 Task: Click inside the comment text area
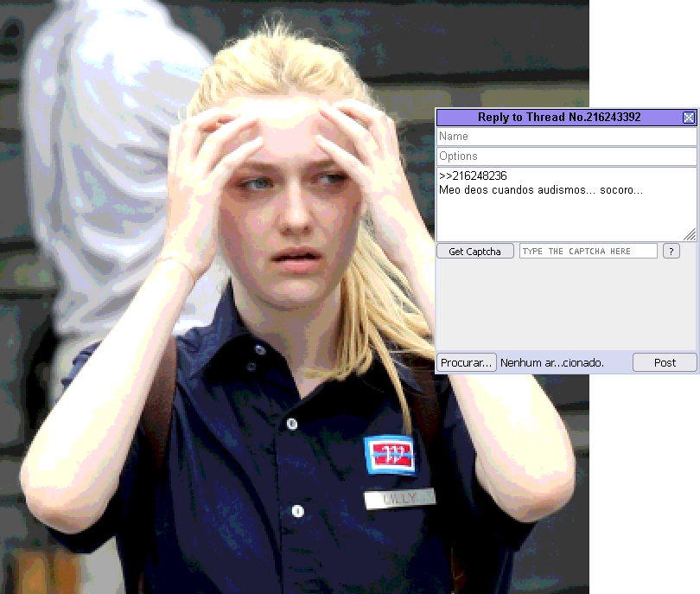coord(567,205)
